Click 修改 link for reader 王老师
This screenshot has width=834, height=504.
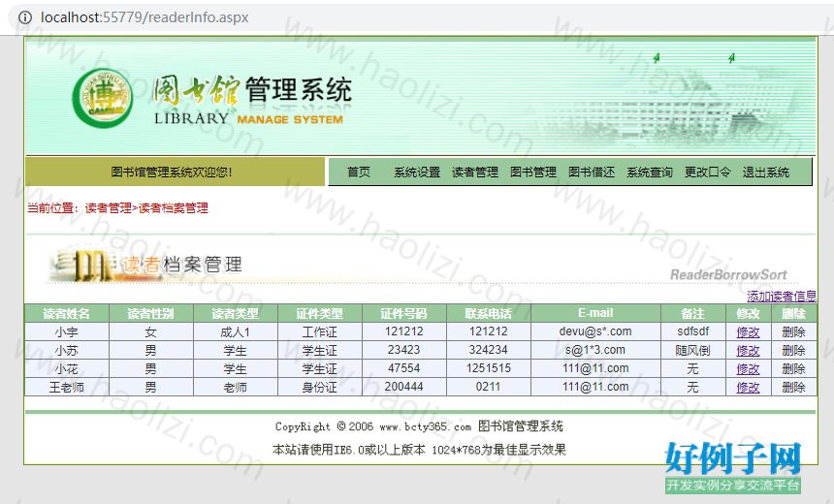coord(748,388)
